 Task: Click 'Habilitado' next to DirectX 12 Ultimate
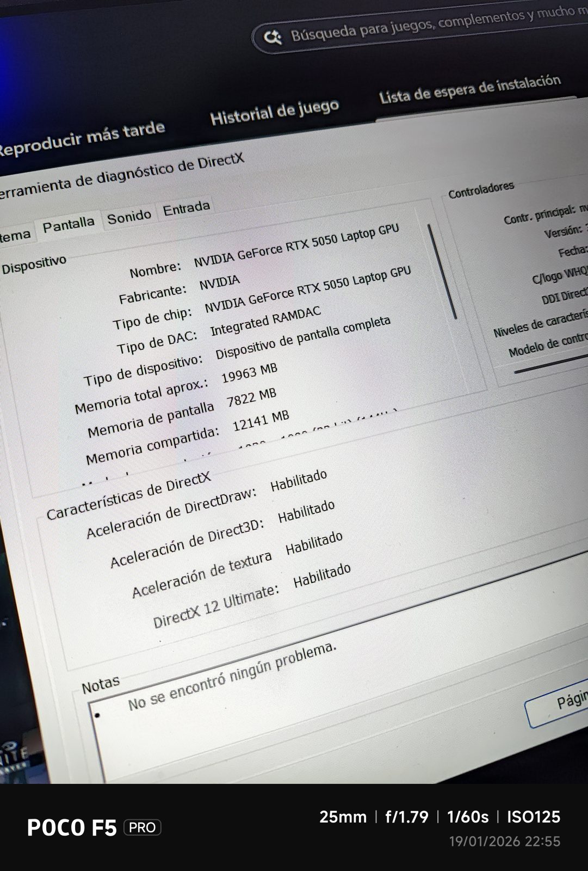click(322, 575)
